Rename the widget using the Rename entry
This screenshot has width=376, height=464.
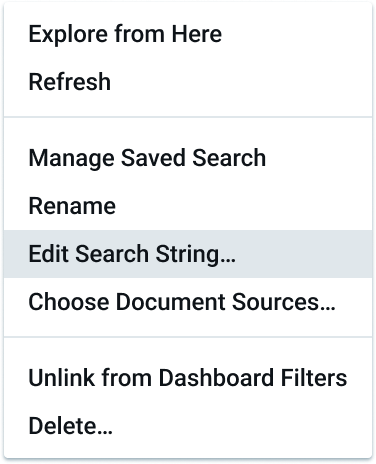coord(188,206)
